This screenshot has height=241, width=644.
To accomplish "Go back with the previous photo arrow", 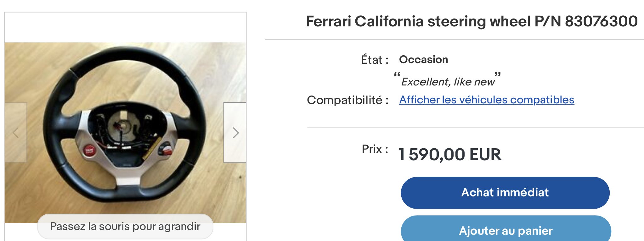I will point(16,133).
